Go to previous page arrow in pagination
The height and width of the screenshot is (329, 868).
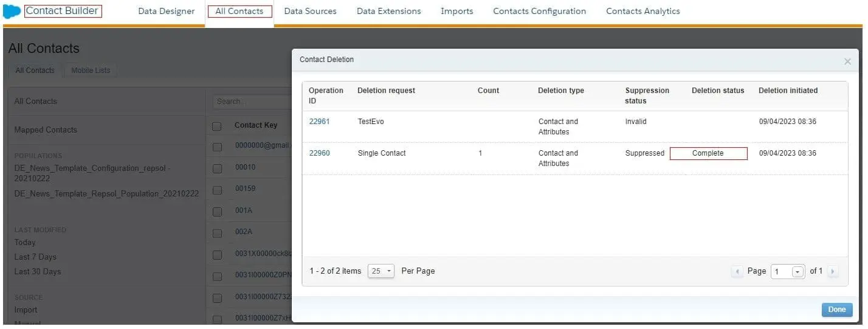(737, 271)
